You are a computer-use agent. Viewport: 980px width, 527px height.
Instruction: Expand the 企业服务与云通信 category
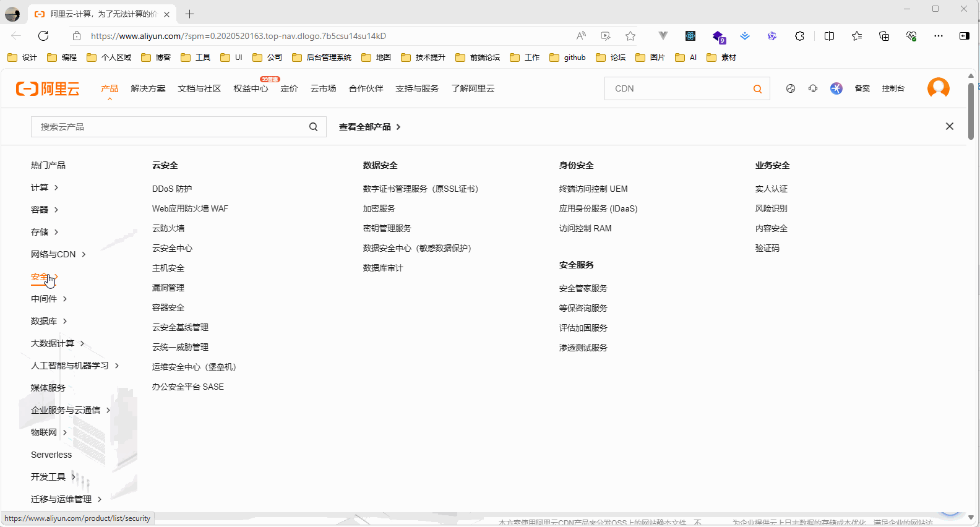coord(71,410)
